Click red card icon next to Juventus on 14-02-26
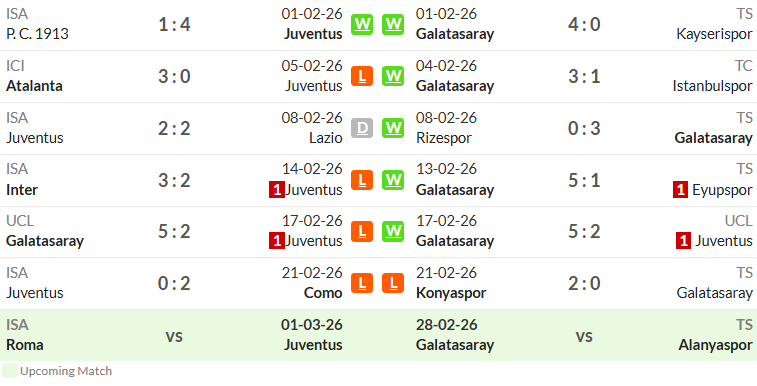Image resolution: width=757 pixels, height=386 pixels. (277, 190)
